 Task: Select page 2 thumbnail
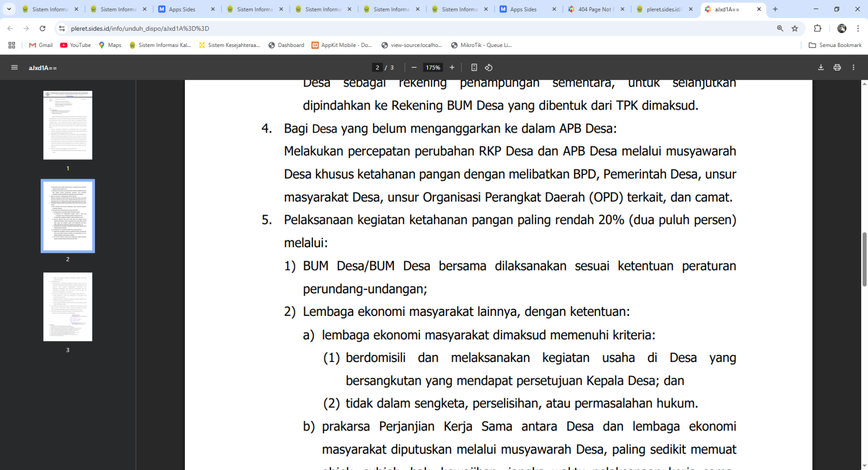click(x=68, y=216)
